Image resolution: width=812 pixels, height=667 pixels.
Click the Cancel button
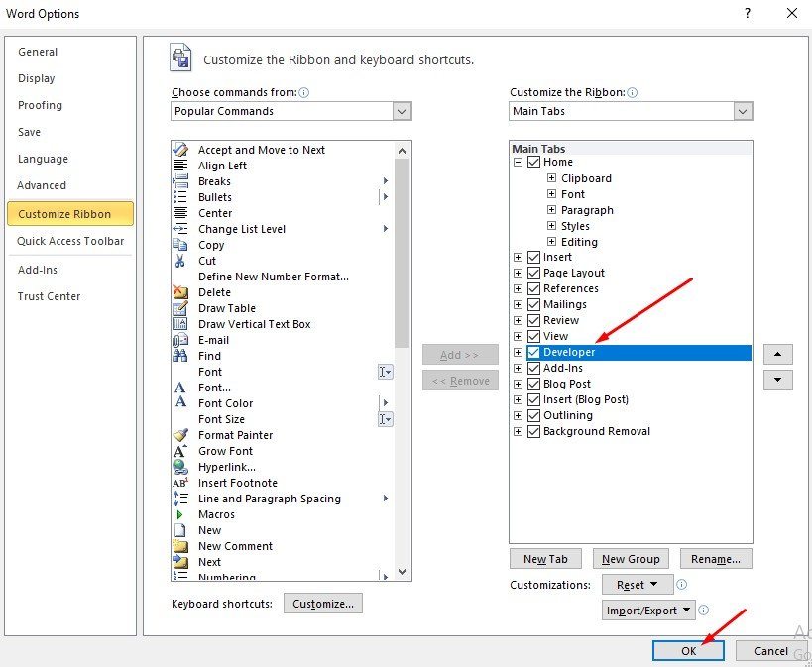tap(771, 651)
